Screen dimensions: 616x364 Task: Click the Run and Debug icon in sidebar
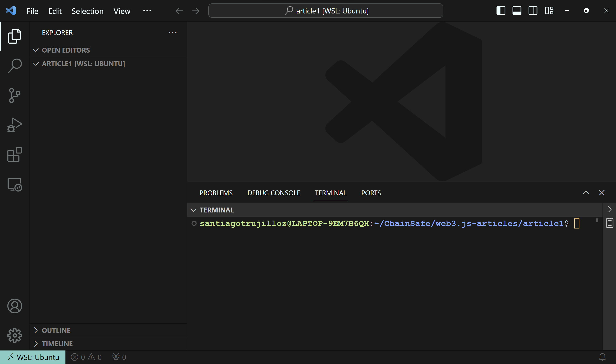tap(14, 124)
